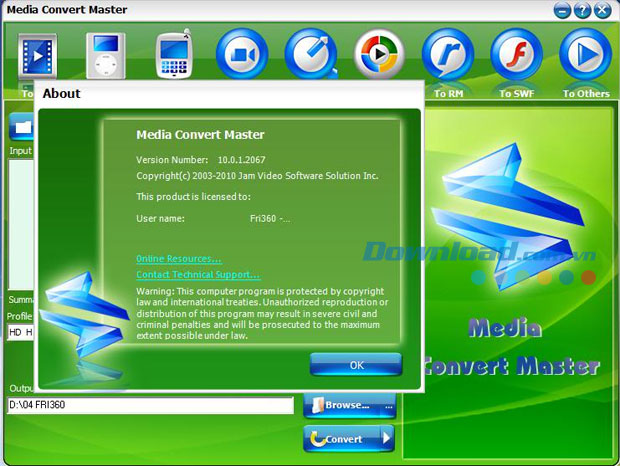620x466 pixels.
Task: Select the mobile phone conversion icon
Action: pyautogui.click(x=174, y=54)
